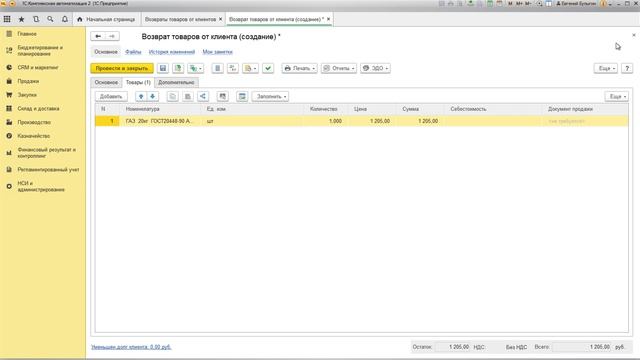This screenshot has height=360, width=640.
Task: Expand the user info dropdown arrow in title bar
Action: pos(610,4)
